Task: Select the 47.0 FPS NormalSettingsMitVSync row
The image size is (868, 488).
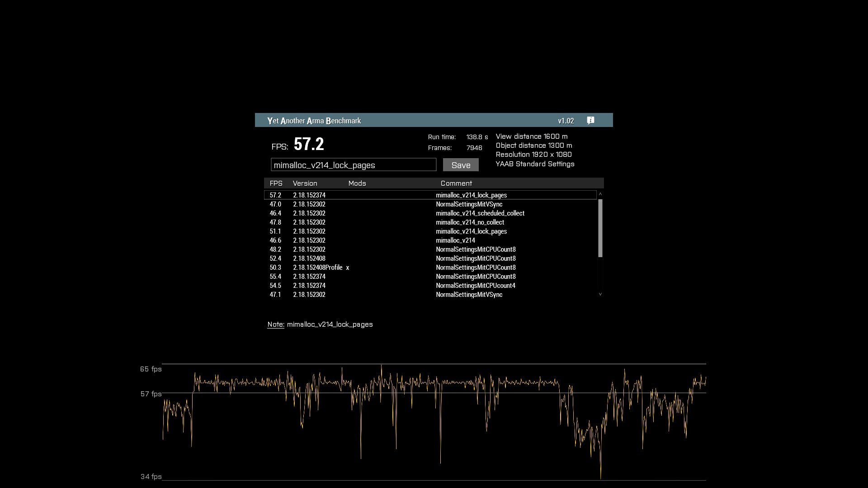Action: 430,204
